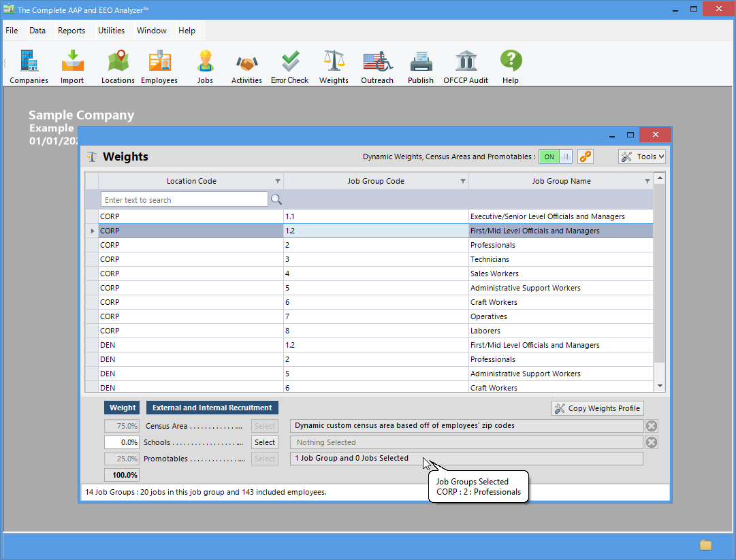This screenshot has height=560, width=736.
Task: Open the Activities handshake icon
Action: pyautogui.click(x=246, y=67)
